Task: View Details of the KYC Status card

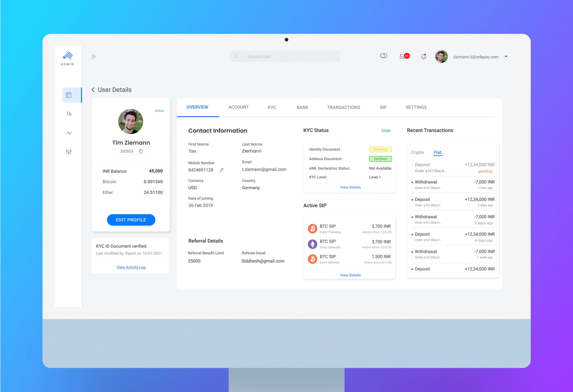Action: click(350, 187)
